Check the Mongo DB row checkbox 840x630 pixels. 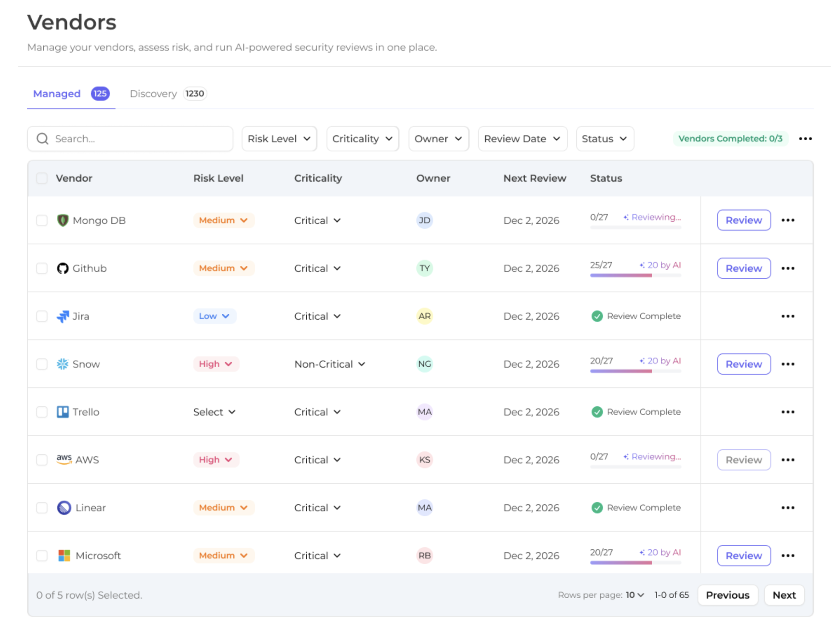(42, 220)
